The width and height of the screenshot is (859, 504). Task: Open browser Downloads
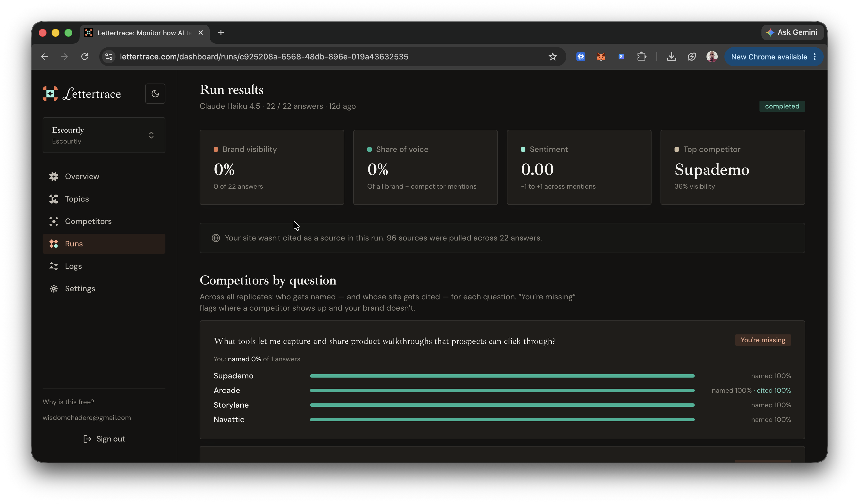pyautogui.click(x=671, y=57)
